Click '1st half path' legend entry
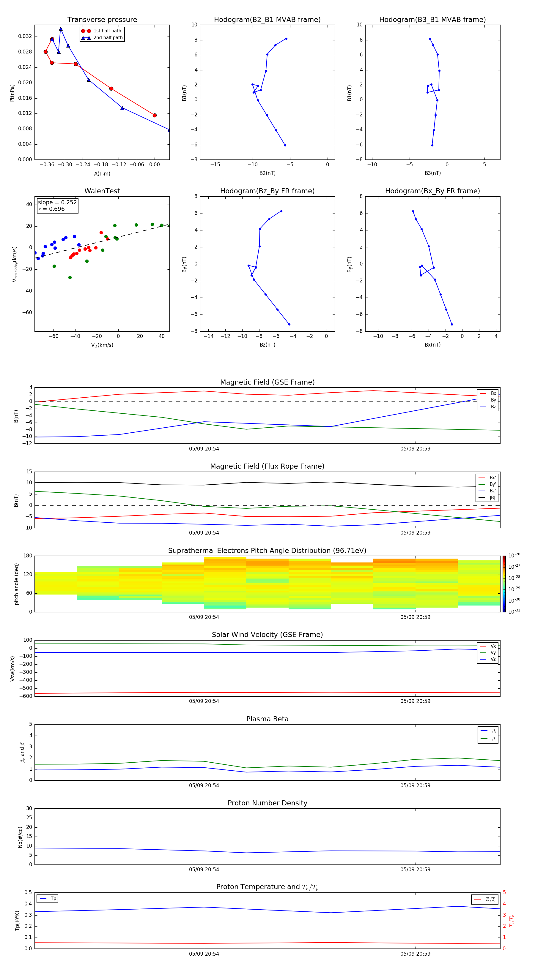 pyautogui.click(x=102, y=31)
